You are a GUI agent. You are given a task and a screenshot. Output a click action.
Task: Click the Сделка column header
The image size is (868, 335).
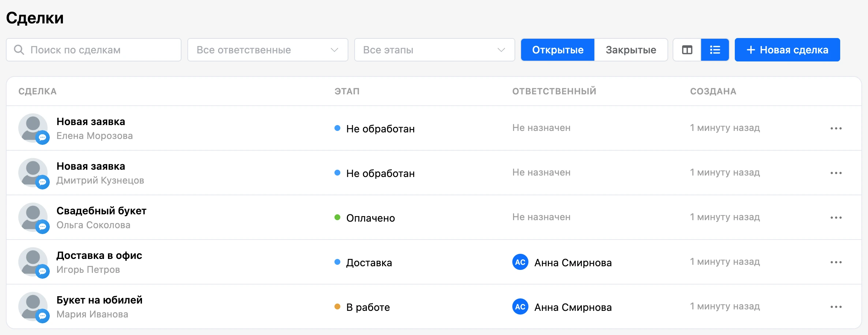[x=38, y=91]
